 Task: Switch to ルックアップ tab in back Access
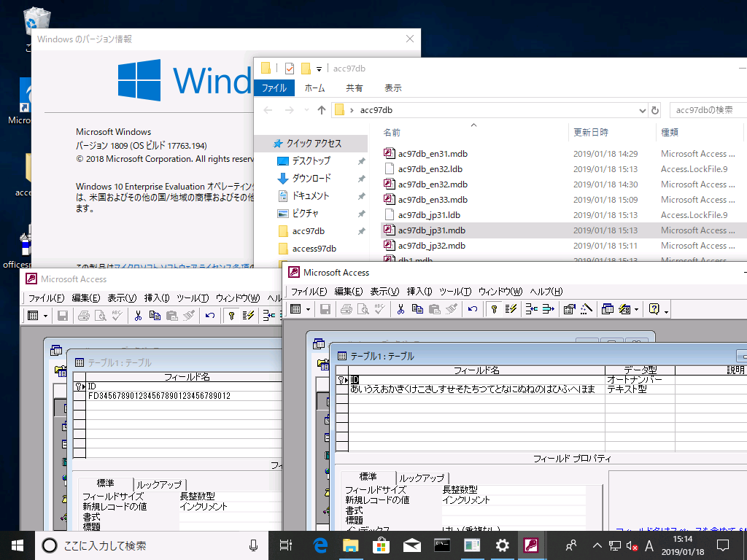pyautogui.click(x=159, y=484)
